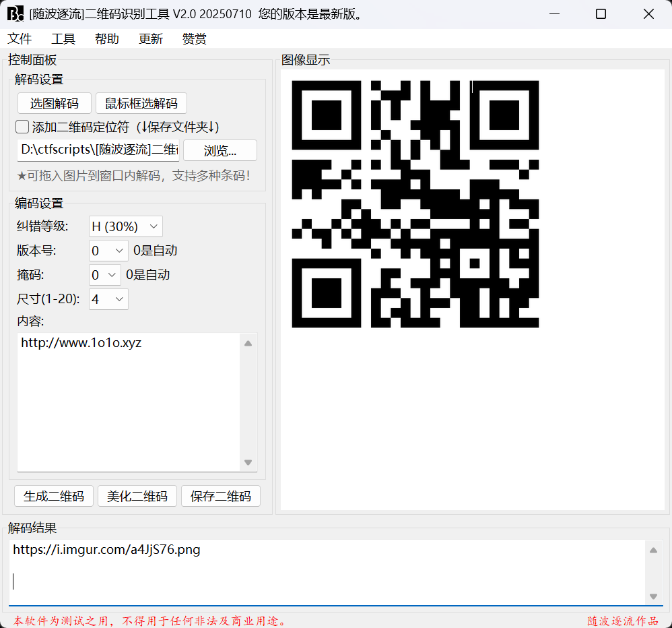Click the 保存二维码 button
Screen dimensions: 672x628
(221, 497)
